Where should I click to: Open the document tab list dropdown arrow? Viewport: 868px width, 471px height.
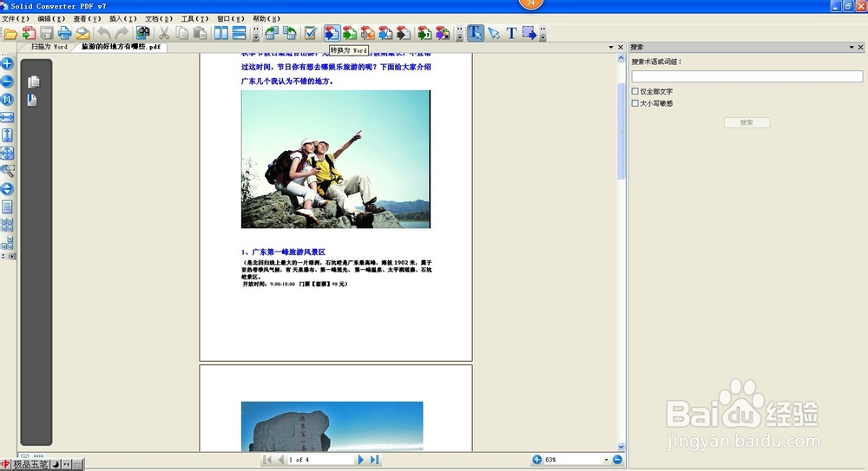pyautogui.click(x=611, y=48)
